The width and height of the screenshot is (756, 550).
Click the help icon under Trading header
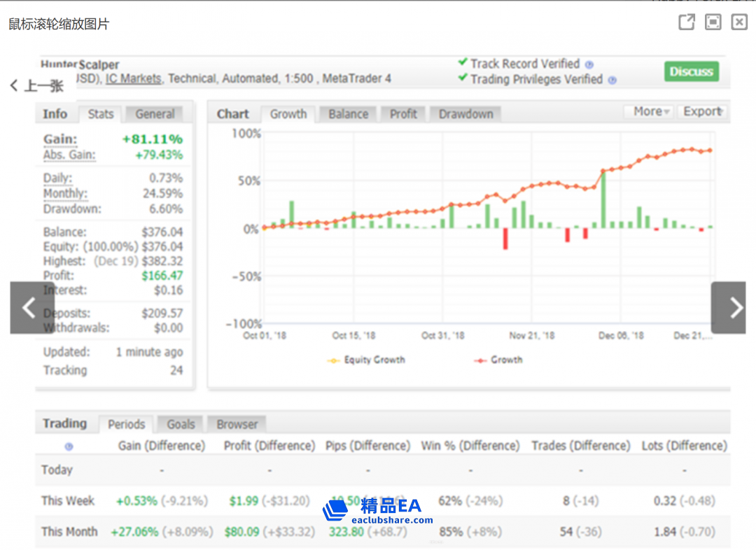click(x=69, y=446)
